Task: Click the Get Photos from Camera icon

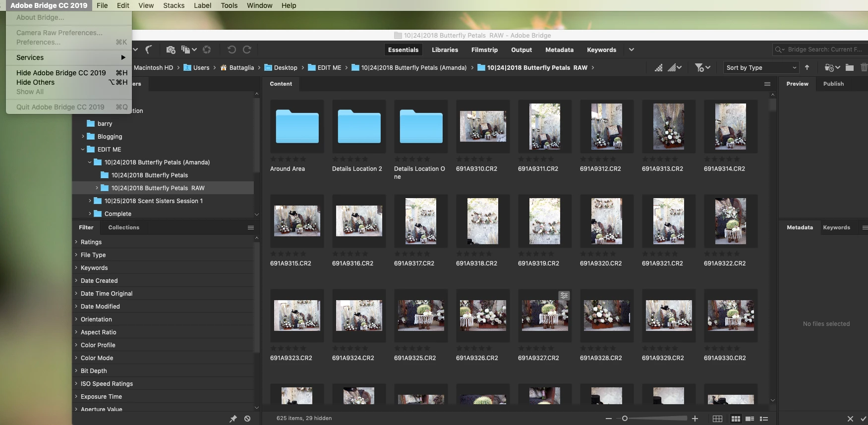Action: 171,50
